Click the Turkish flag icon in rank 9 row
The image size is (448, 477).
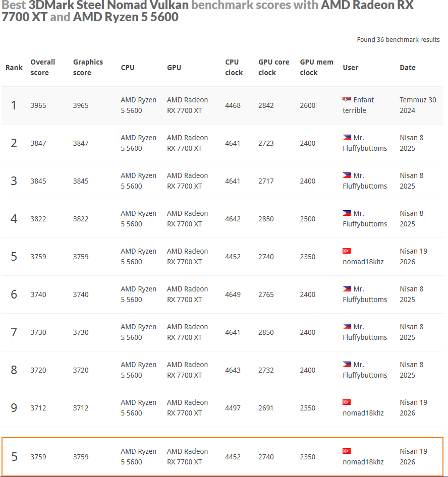(x=347, y=402)
